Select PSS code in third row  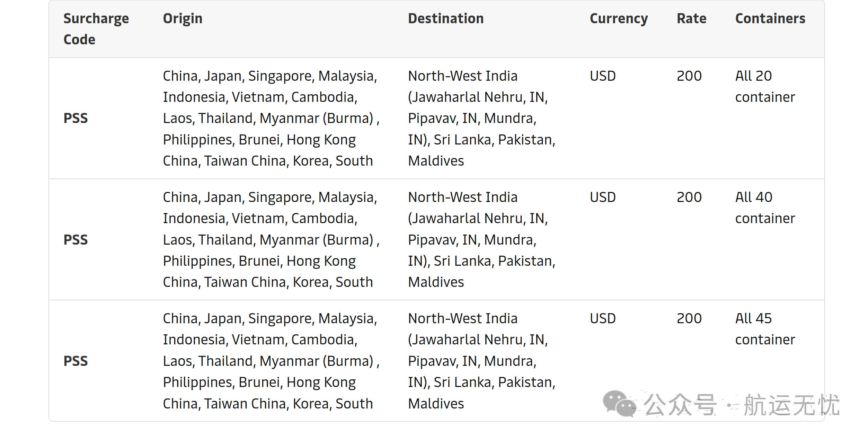(x=76, y=361)
